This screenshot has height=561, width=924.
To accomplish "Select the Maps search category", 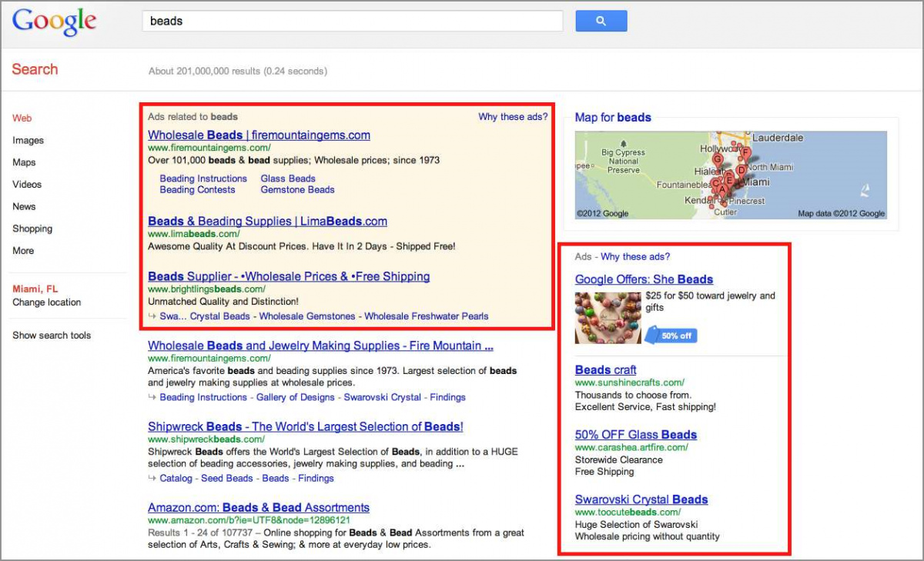I will [24, 162].
